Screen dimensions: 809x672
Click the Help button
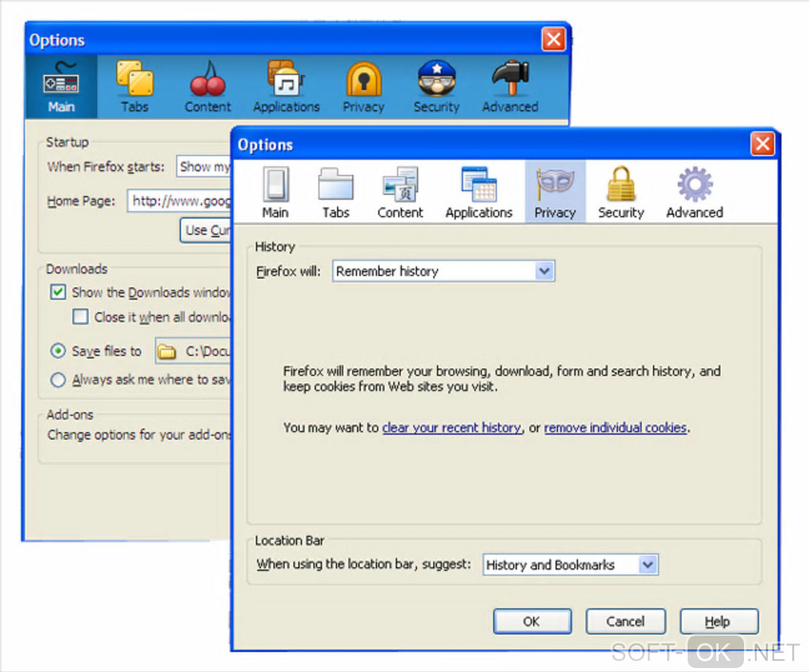pyautogui.click(x=719, y=621)
